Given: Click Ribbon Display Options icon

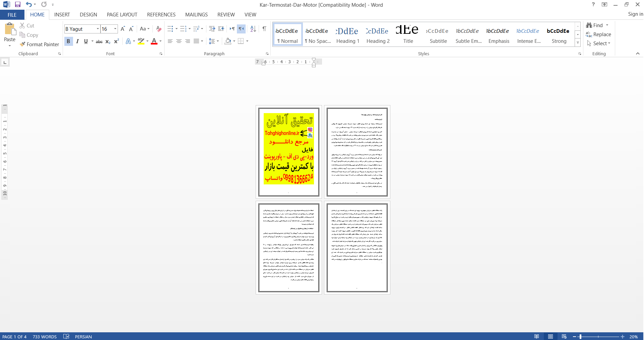Looking at the screenshot, I should pos(604,4).
